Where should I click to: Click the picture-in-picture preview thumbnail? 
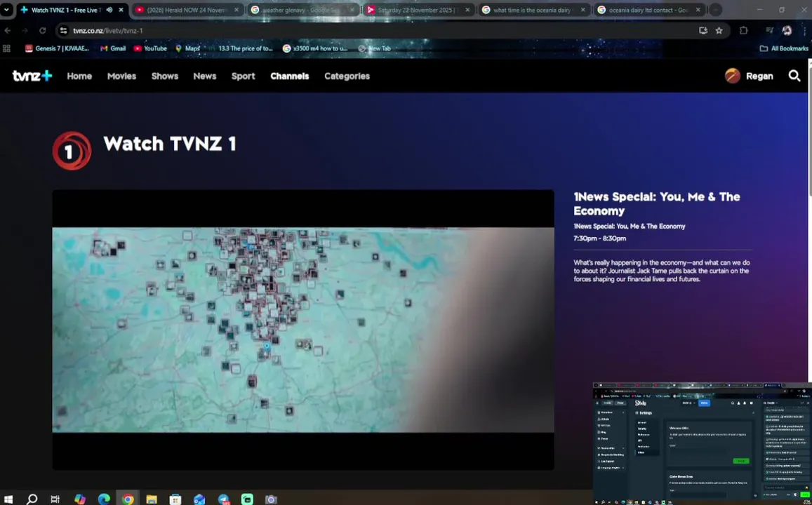point(703,443)
